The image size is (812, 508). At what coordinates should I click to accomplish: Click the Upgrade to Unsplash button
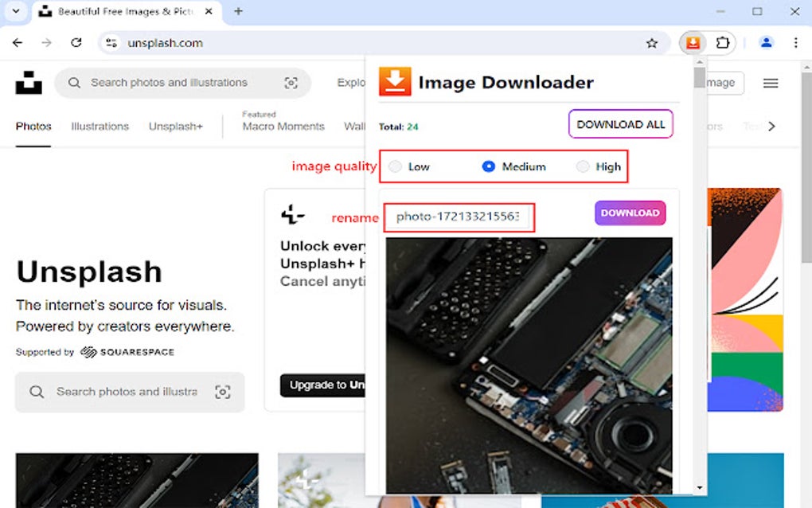(323, 385)
